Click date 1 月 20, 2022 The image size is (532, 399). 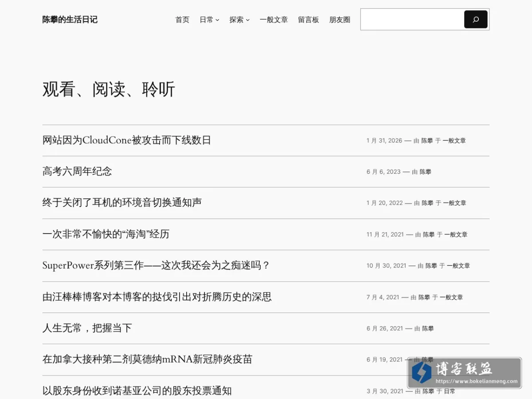pos(385,203)
